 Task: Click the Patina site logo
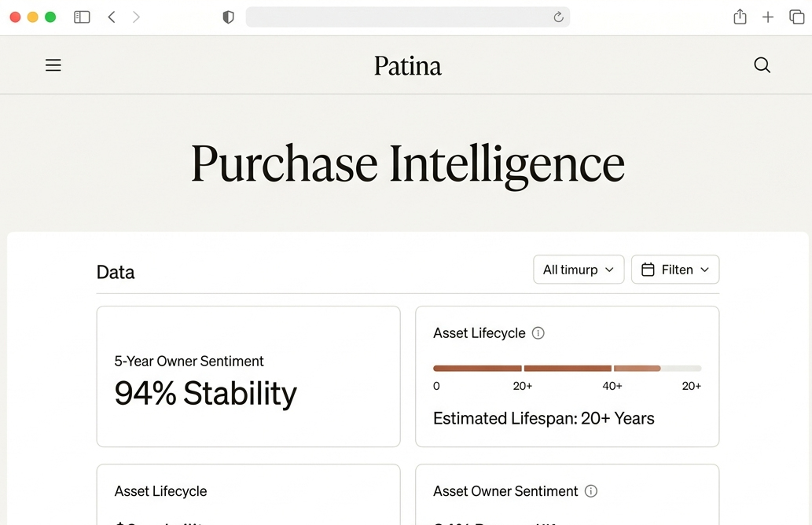coord(407,66)
